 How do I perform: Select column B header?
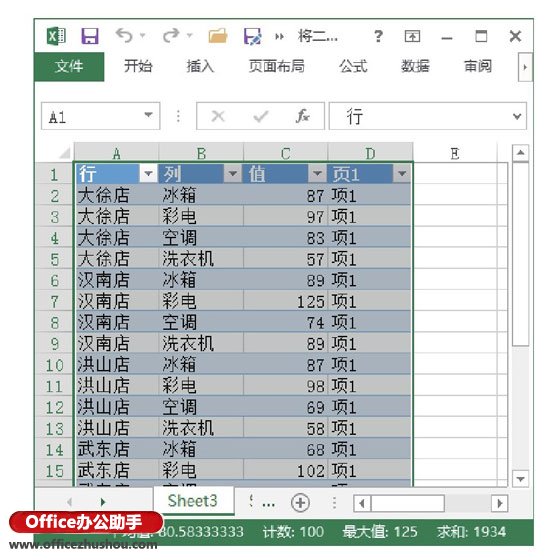201,154
